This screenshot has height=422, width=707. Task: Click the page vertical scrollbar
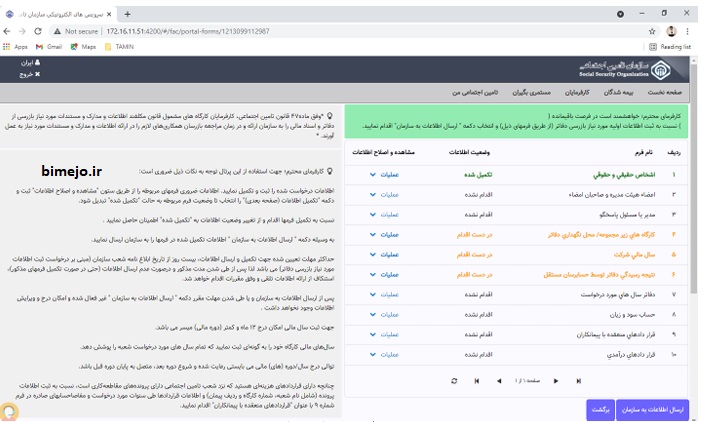tap(693, 180)
